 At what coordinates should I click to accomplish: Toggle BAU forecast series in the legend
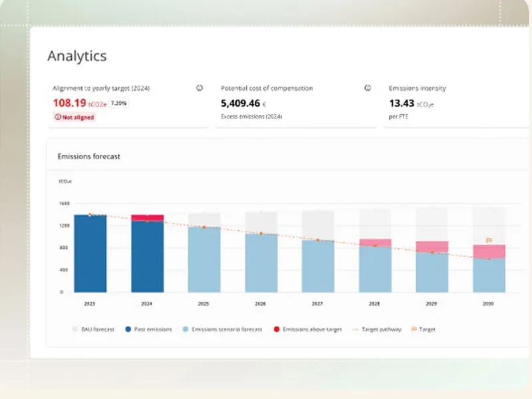pyautogui.click(x=94, y=329)
